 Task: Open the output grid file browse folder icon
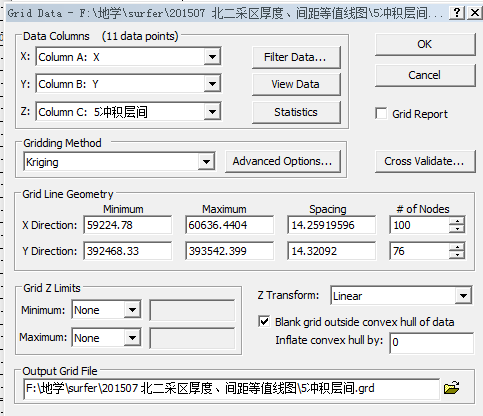tap(452, 388)
